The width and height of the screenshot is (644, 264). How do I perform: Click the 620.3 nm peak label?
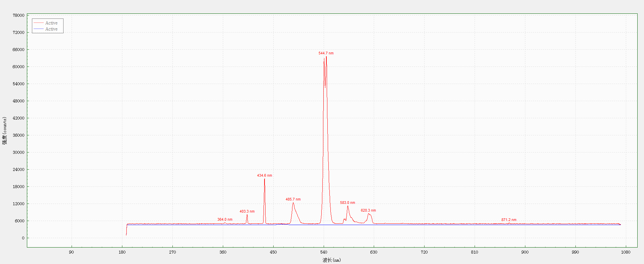click(x=368, y=210)
